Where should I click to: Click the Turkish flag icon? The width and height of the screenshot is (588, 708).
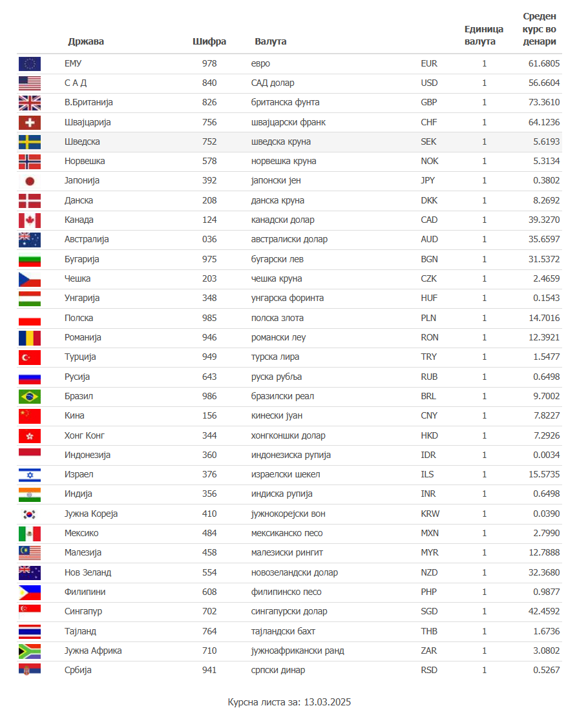30,357
